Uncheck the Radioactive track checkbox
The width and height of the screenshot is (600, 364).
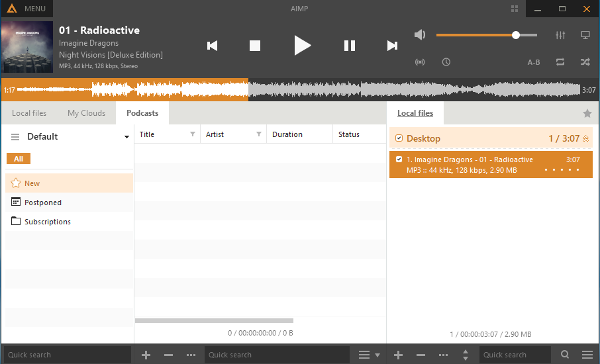[x=399, y=159]
